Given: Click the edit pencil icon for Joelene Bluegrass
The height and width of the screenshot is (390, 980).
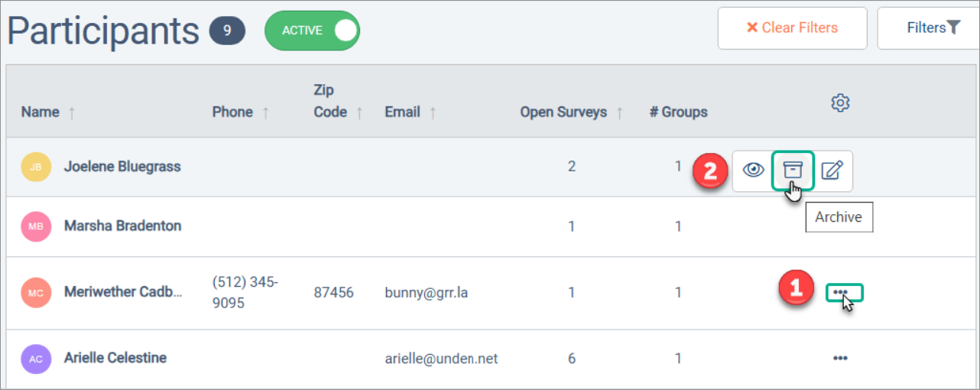Looking at the screenshot, I should click(x=832, y=171).
